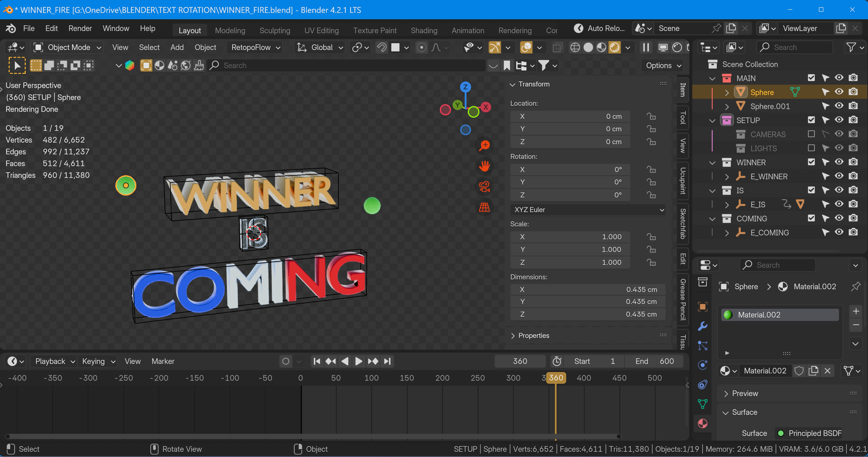This screenshot has width=868, height=457.
Task: Click the pan view hand gizmo icon
Action: coord(484,166)
